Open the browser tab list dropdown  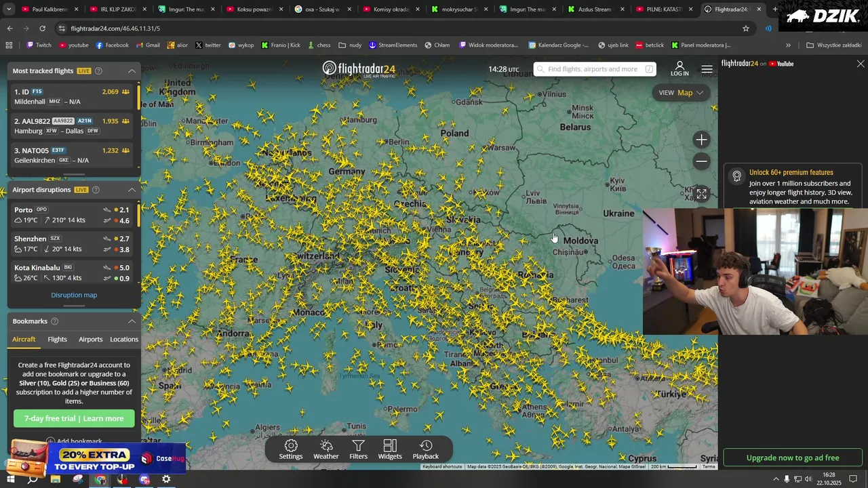9,9
